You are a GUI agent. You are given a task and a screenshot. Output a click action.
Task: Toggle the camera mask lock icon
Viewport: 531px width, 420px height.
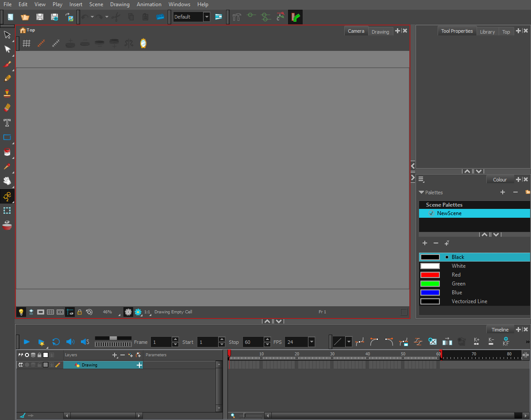(80, 312)
